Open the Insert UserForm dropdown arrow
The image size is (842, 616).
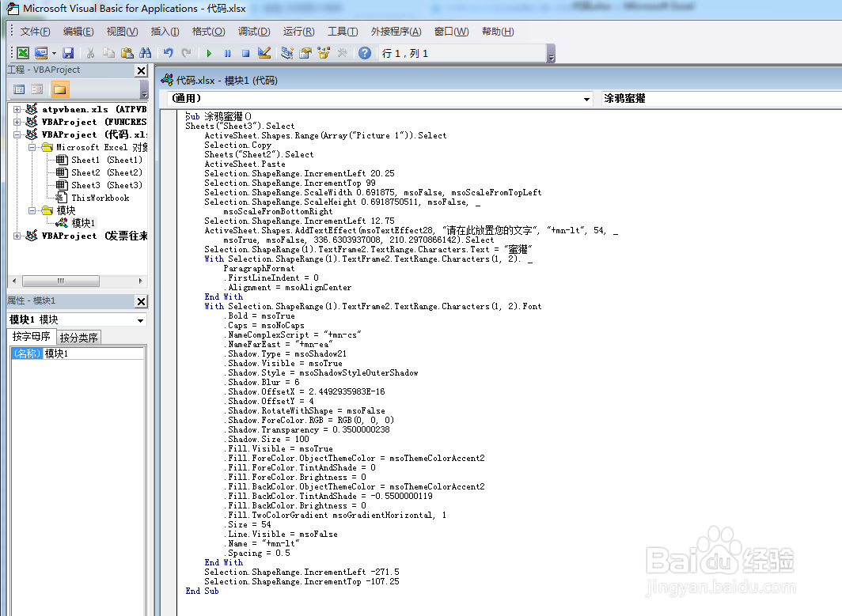pyautogui.click(x=55, y=53)
